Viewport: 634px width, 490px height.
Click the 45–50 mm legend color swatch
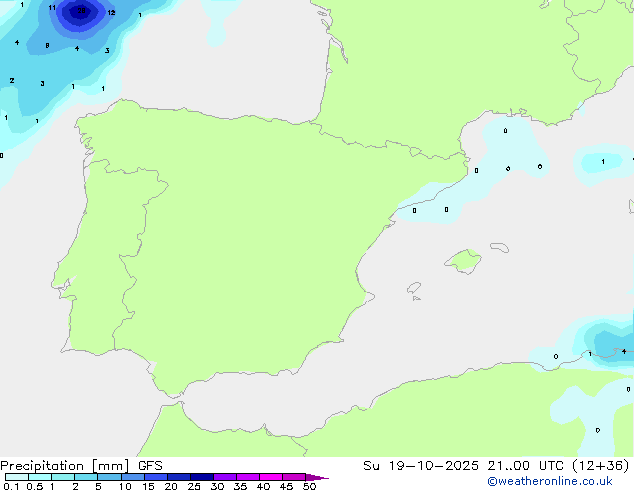click(x=294, y=477)
